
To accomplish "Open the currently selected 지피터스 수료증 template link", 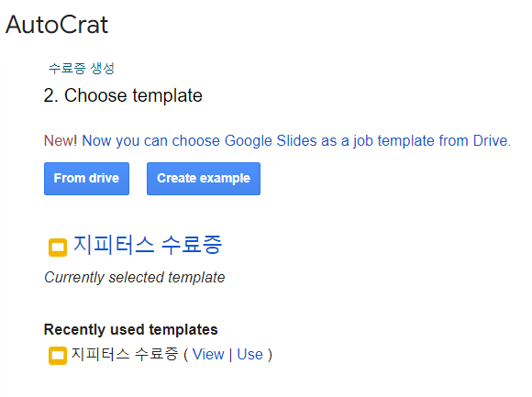I will tap(148, 245).
